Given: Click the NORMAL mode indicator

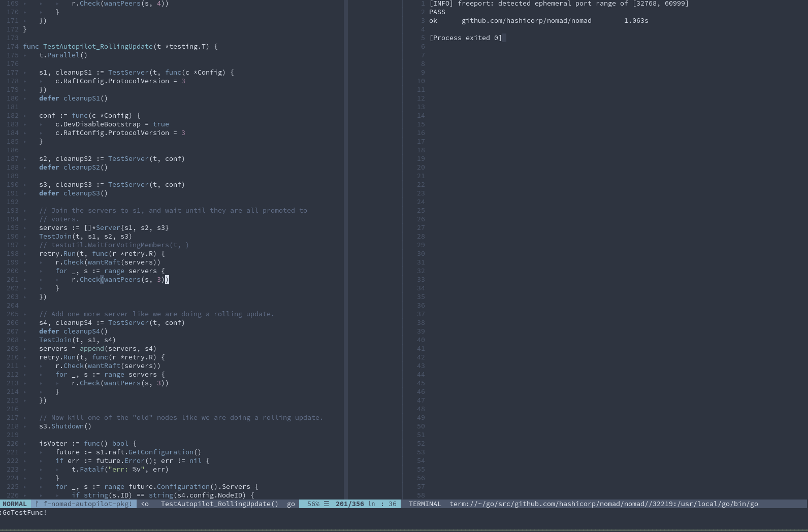Looking at the screenshot, I should click(15, 504).
